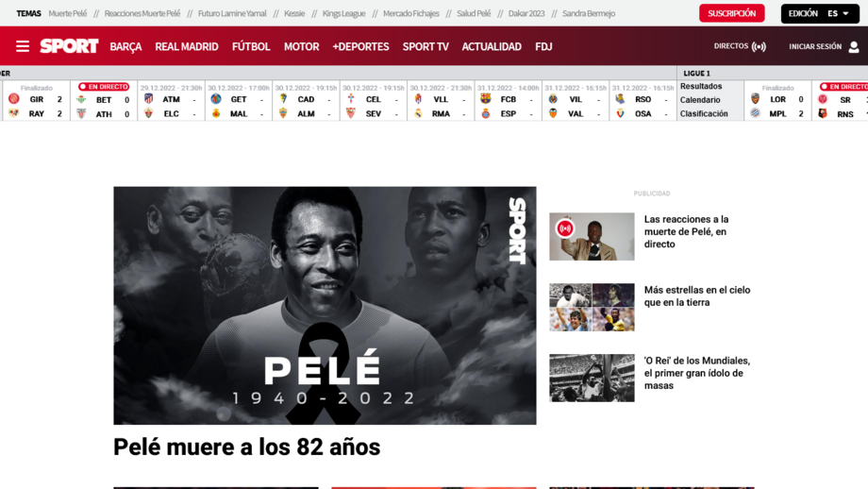Open the FDJ menu section
Viewport: 868px width, 489px height.
click(543, 46)
